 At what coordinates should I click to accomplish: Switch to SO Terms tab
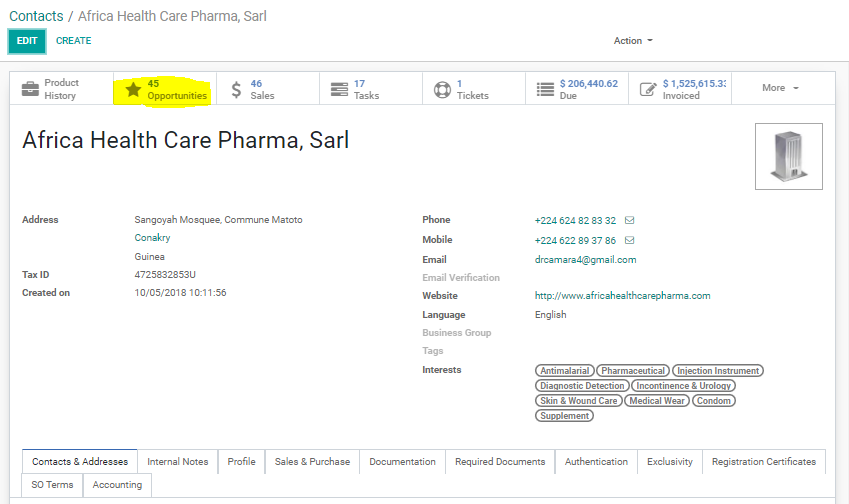(53, 485)
